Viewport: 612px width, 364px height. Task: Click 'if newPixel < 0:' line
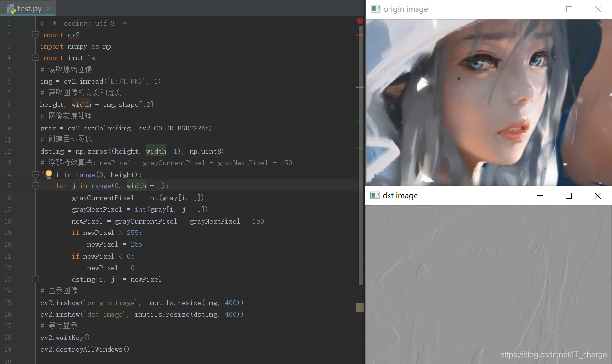[x=103, y=256]
